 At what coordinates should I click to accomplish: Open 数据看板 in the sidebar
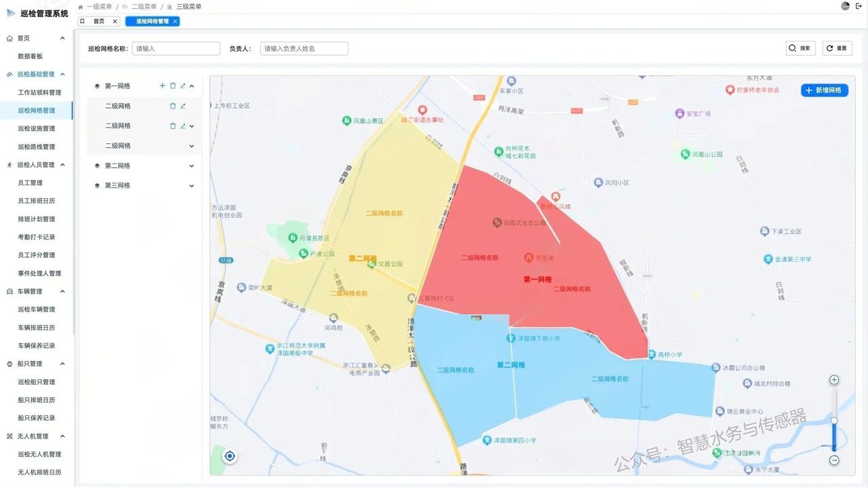(31, 56)
